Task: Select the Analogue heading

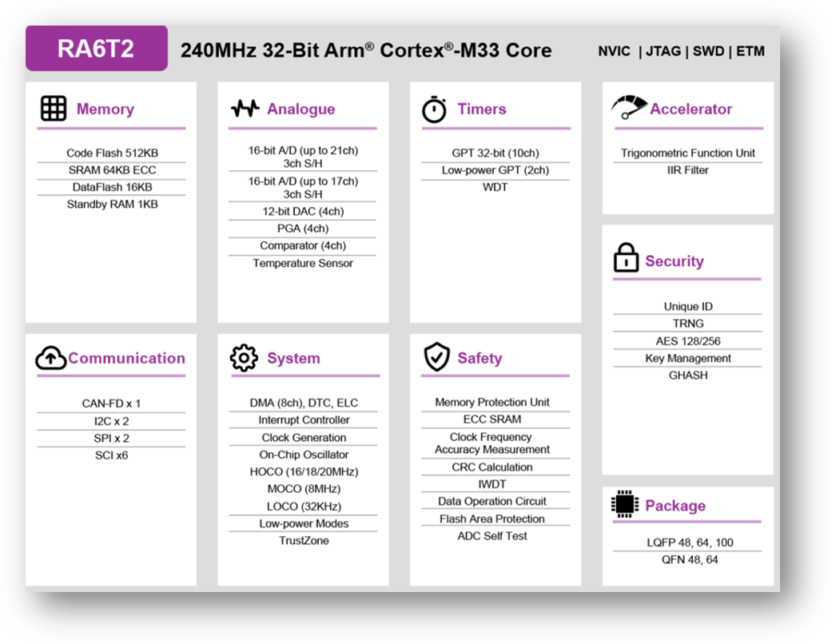Action: point(301,109)
